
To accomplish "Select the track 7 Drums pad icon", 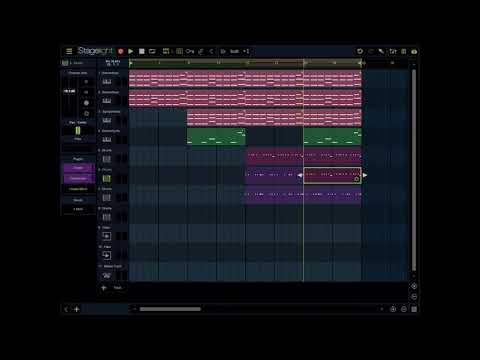I will [107, 198].
